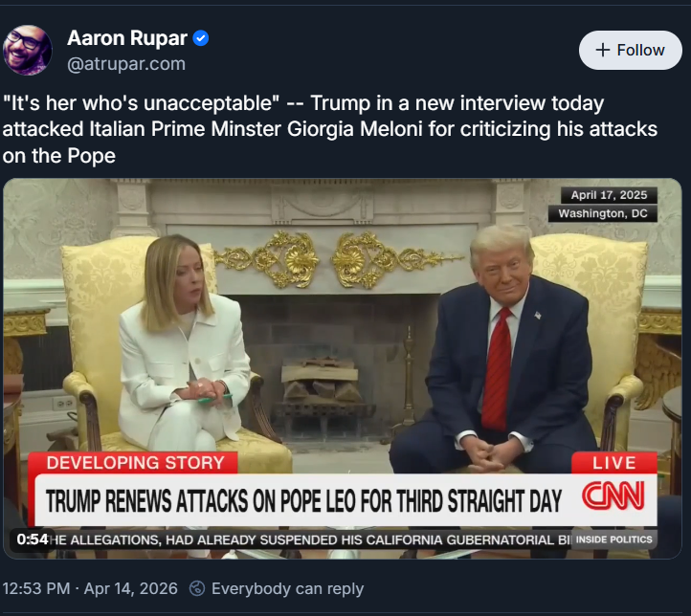Open the 12:53 PM Apr 14, 2026 timestamp
This screenshot has height=616, width=691.
click(90, 588)
